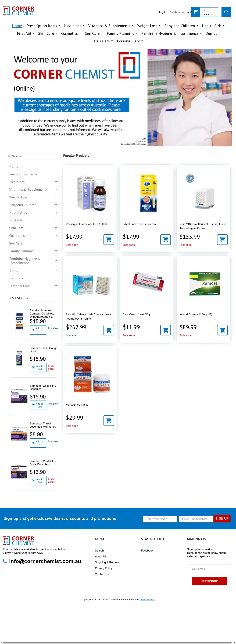
Task: Open Family Planning navigation dropdown
Action: pyautogui.click(x=122, y=34)
